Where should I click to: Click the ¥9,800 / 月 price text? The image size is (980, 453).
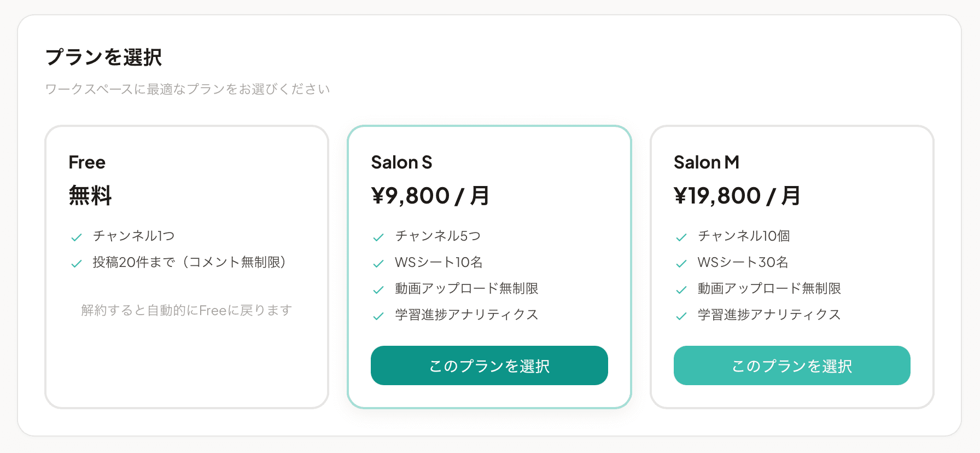pyautogui.click(x=431, y=196)
